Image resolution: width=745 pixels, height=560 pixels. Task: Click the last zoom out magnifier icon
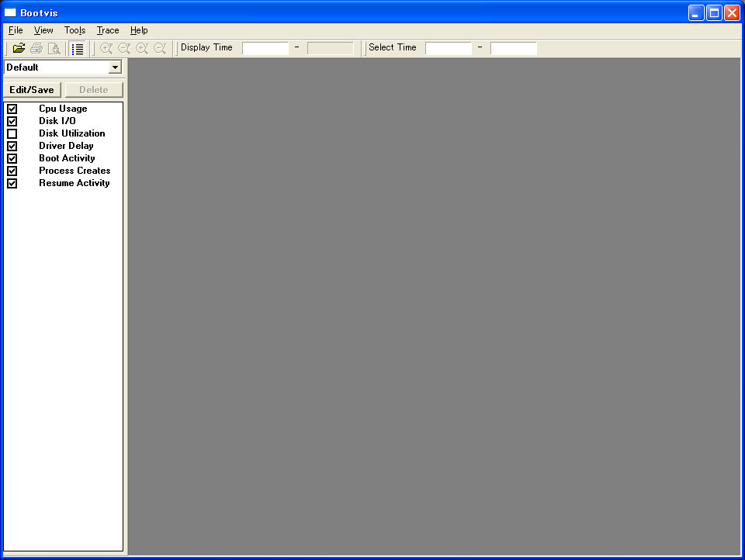(160, 48)
